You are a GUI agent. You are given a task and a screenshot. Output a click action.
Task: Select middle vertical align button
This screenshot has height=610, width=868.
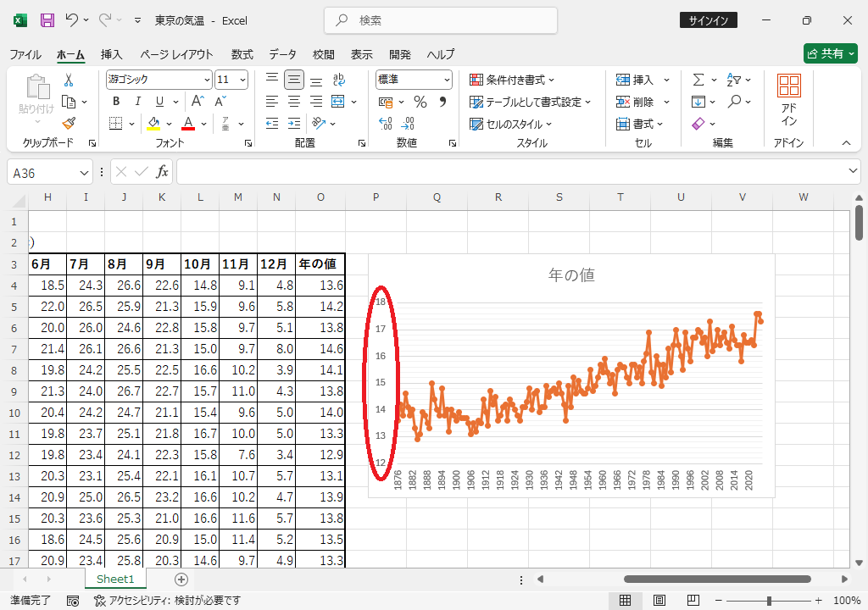click(294, 80)
